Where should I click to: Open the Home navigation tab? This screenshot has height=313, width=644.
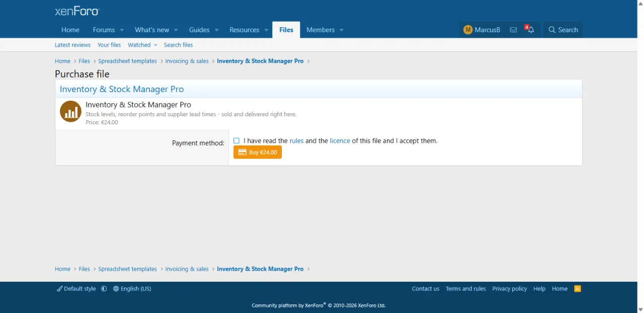click(70, 30)
